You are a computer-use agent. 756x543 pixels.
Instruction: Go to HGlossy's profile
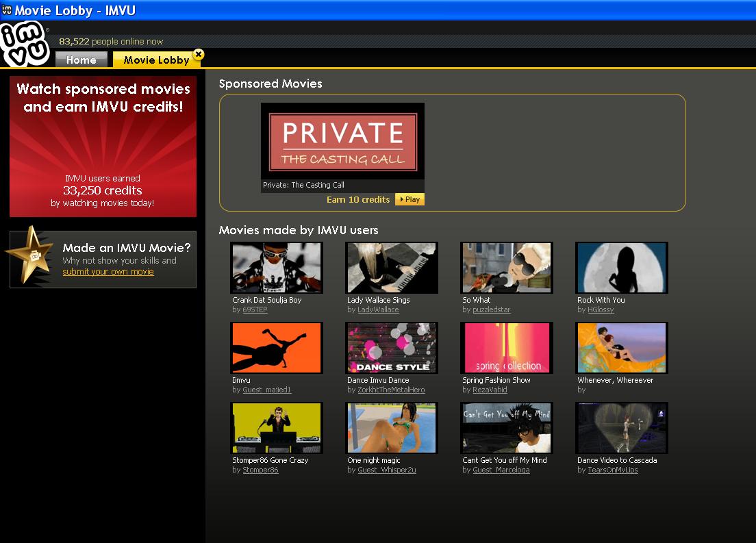tap(601, 310)
